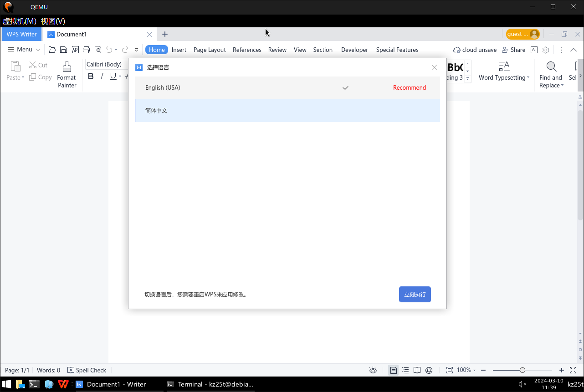Open the Developer tab

click(x=354, y=50)
